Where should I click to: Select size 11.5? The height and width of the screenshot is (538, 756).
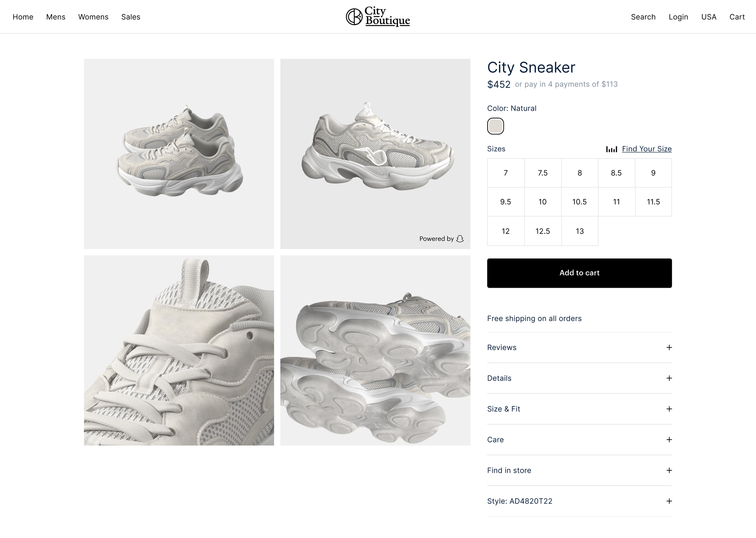[x=653, y=202]
